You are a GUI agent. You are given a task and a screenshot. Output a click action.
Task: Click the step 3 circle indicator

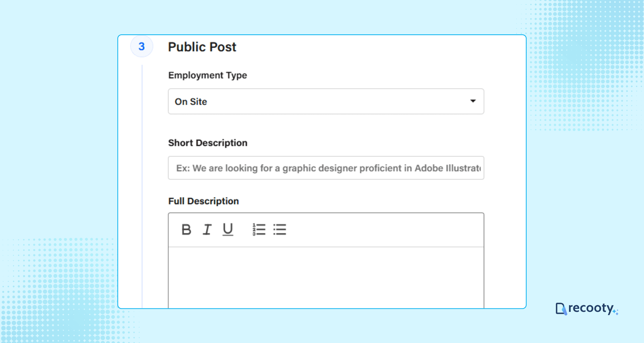(x=142, y=46)
